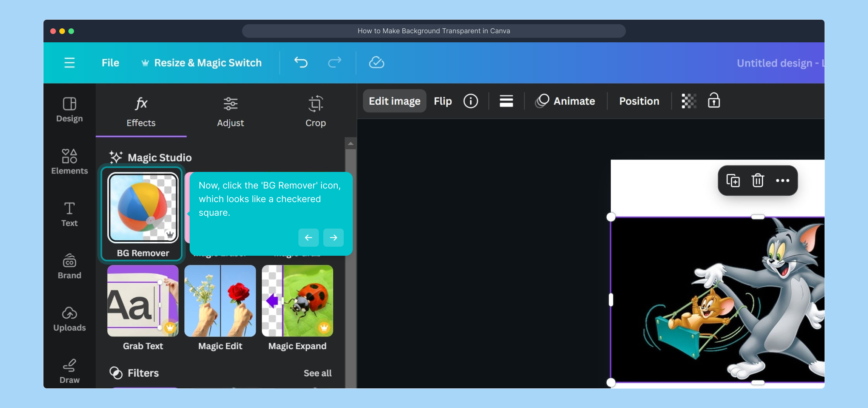Open the line style menu icon
The width and height of the screenshot is (868, 408).
tap(506, 101)
